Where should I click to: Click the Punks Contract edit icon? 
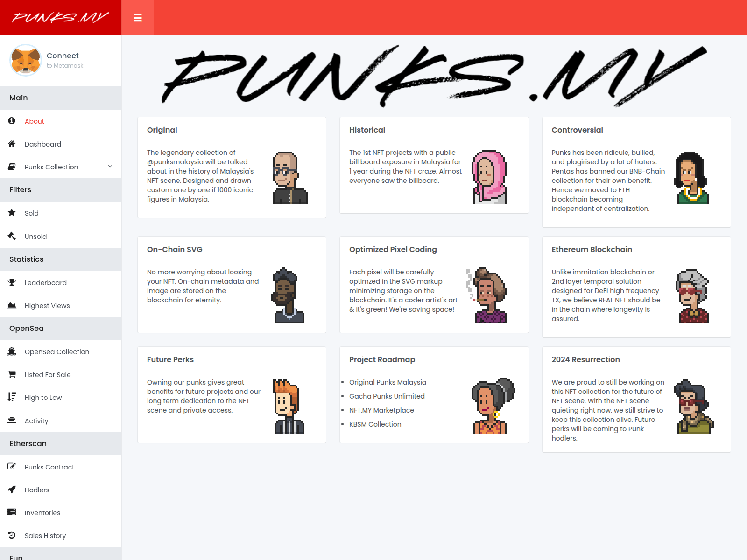point(12,467)
